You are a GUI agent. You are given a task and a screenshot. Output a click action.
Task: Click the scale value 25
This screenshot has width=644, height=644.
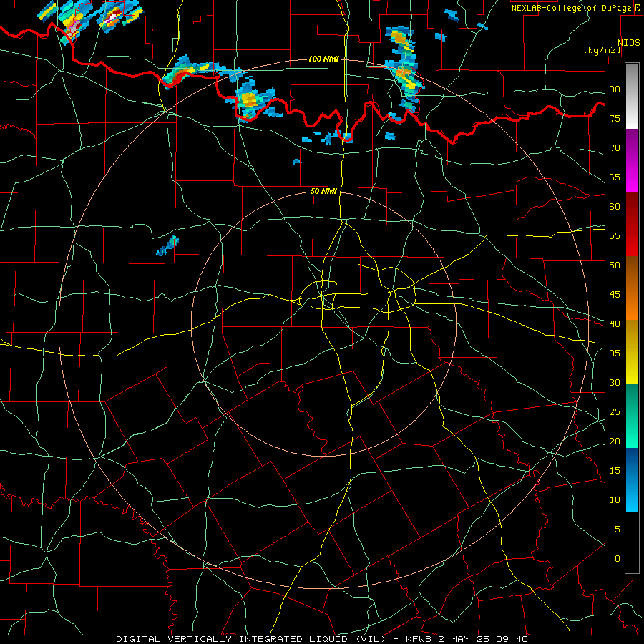tap(615, 412)
